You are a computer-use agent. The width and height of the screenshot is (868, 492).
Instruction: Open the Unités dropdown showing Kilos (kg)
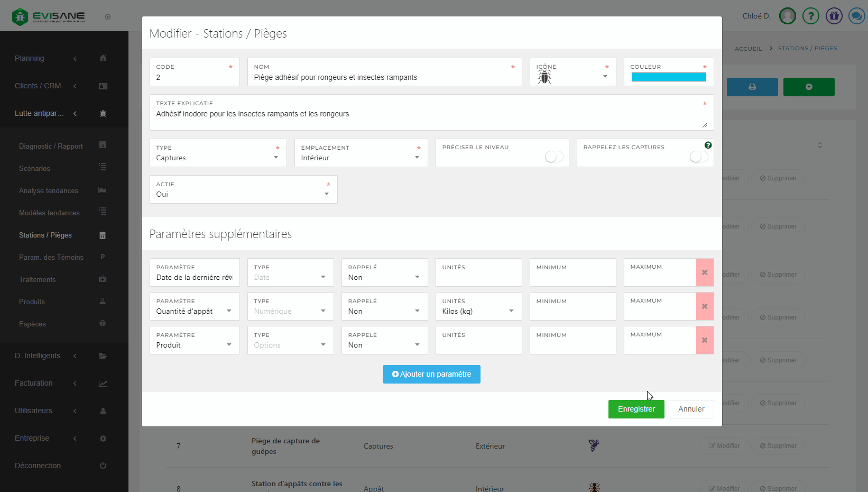point(478,311)
